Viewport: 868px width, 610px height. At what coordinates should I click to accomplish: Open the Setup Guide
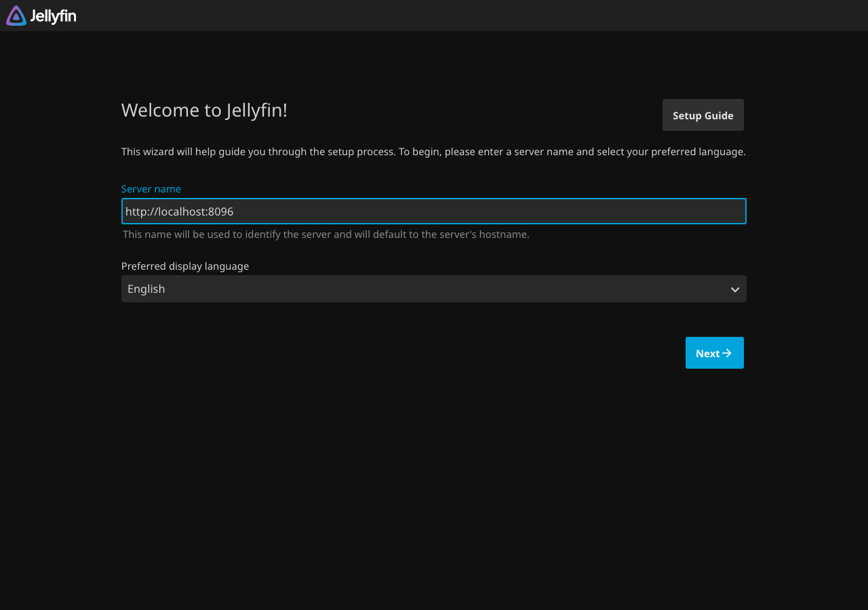(x=703, y=115)
